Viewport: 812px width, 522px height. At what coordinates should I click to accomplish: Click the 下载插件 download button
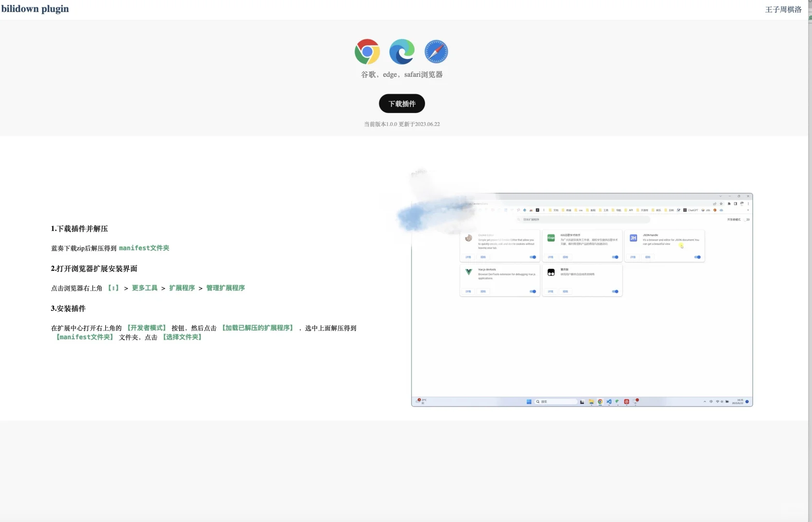click(402, 103)
